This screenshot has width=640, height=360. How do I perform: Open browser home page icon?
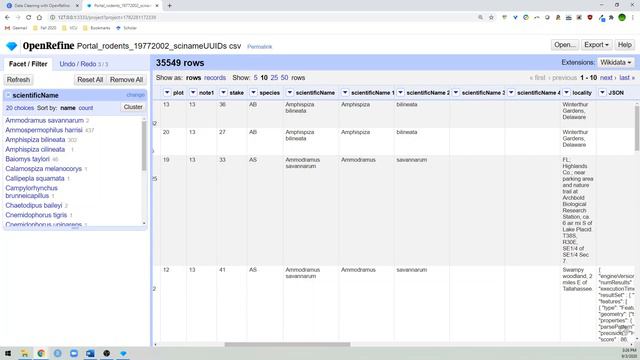coord(39,18)
